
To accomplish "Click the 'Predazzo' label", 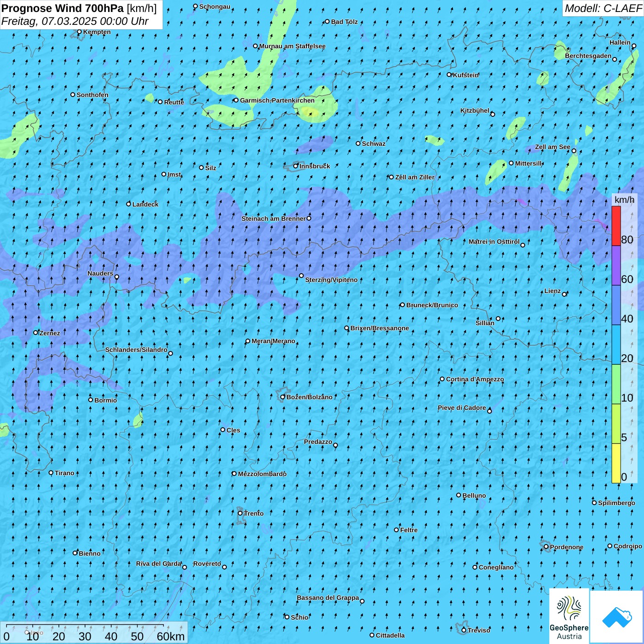I will pos(318,442).
